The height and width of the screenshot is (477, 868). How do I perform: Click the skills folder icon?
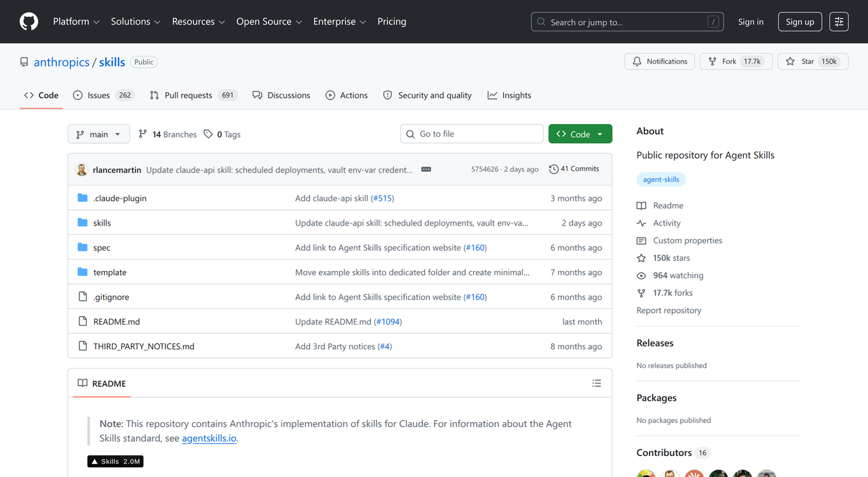coord(83,222)
